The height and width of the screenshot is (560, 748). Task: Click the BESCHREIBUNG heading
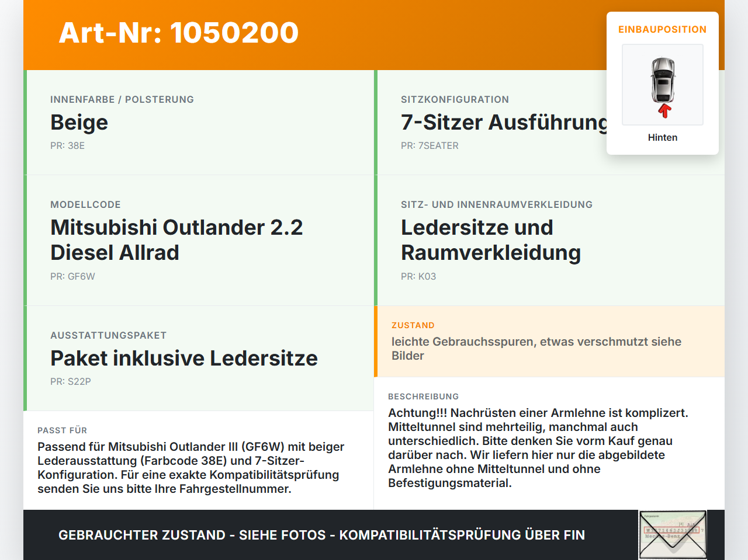pos(424,396)
